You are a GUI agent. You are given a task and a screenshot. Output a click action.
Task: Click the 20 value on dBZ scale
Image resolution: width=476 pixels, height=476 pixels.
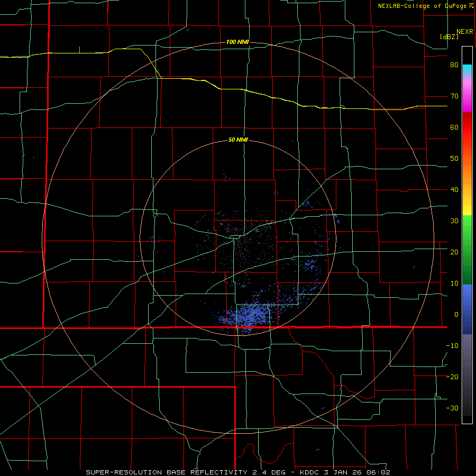point(454,252)
